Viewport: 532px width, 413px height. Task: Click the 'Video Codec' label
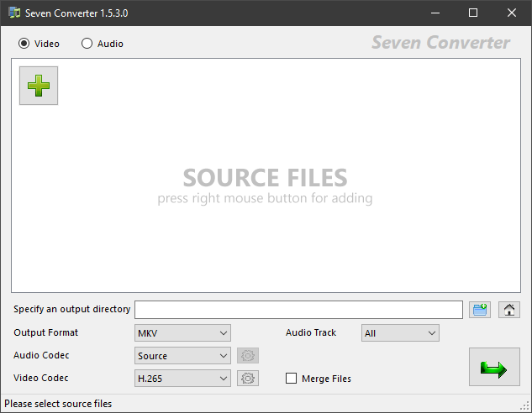[41, 378]
